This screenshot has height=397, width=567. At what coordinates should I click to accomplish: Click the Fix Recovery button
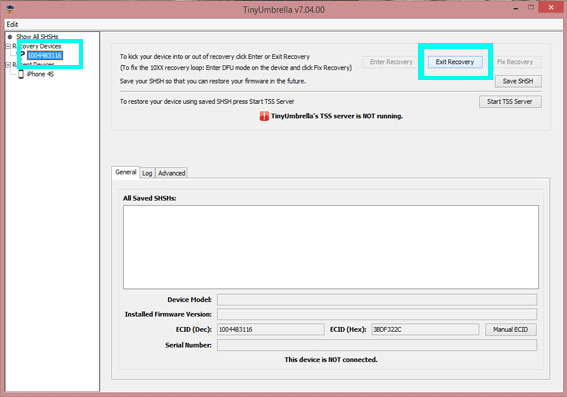515,62
